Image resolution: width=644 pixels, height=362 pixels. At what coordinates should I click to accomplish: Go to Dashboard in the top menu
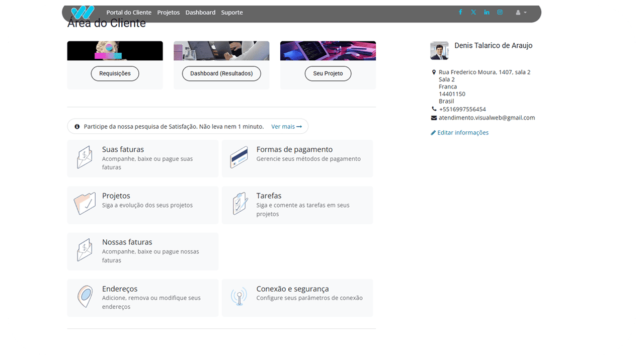200,13
